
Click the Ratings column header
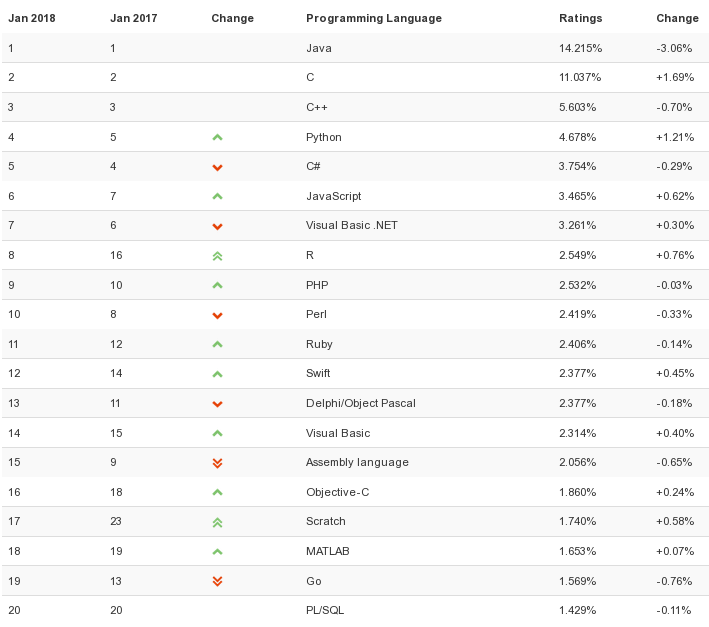coord(580,18)
